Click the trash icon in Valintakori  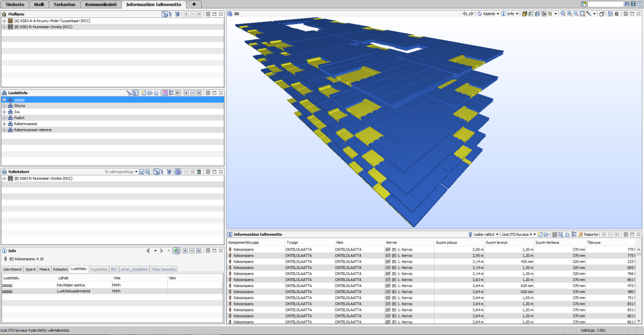click(x=199, y=172)
